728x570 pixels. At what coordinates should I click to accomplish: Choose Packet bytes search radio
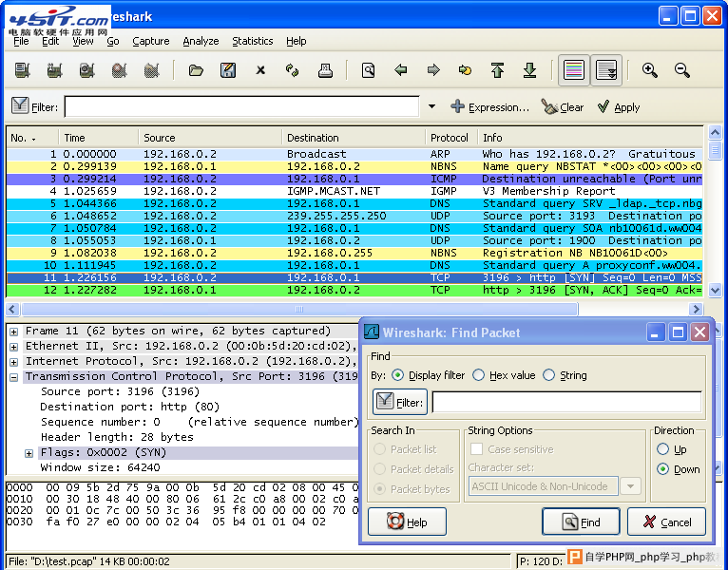[x=380, y=488]
